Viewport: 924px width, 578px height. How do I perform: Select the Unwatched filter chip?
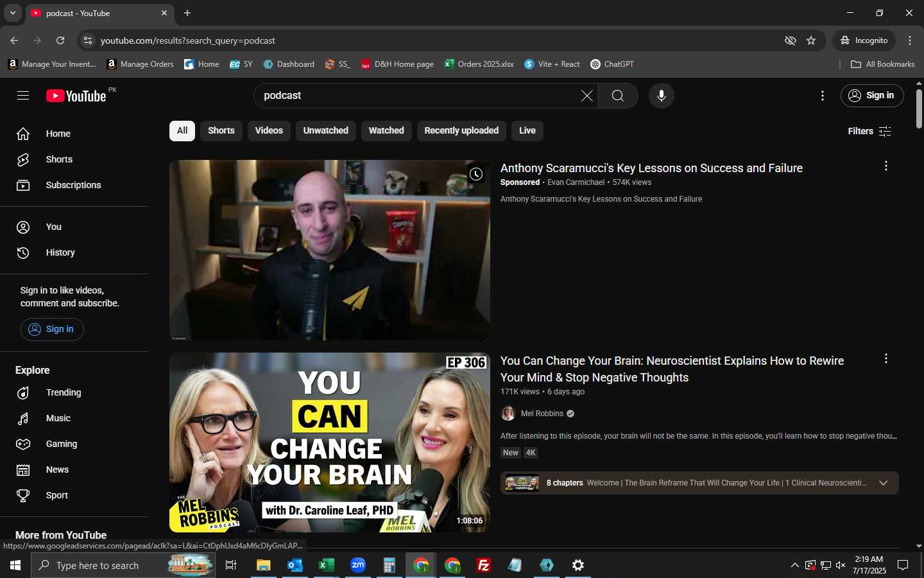pos(326,130)
